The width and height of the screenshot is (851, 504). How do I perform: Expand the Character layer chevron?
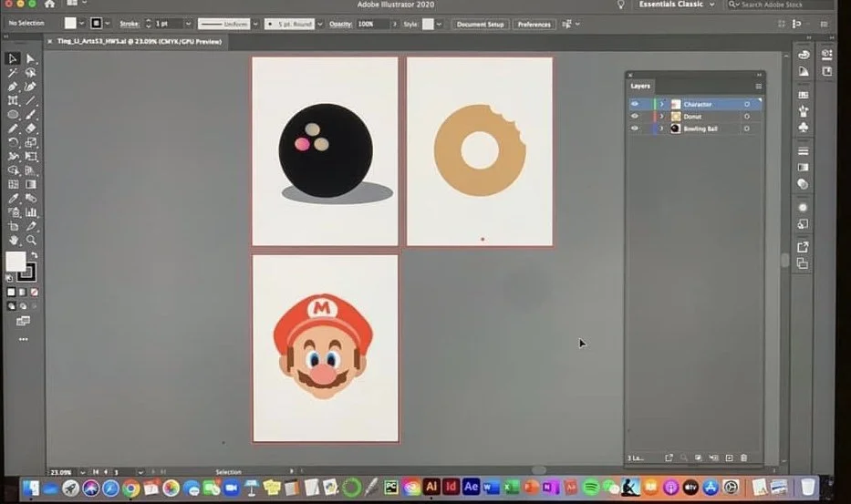tap(661, 104)
